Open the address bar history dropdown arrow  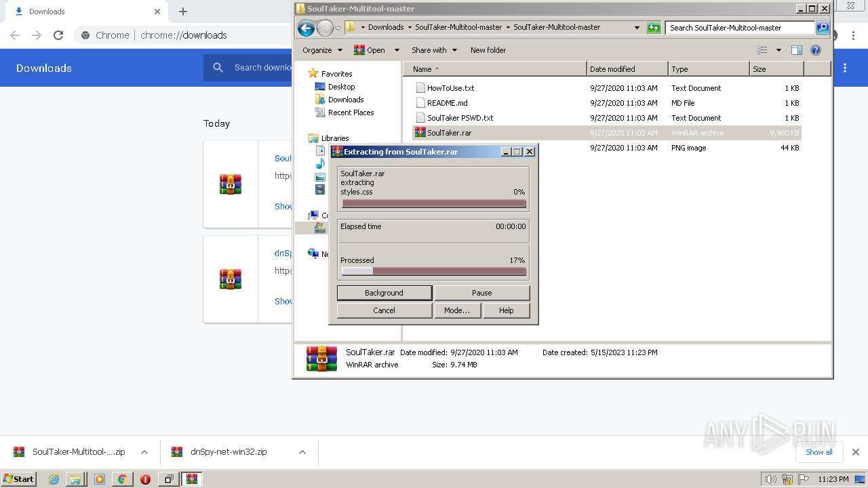(637, 28)
